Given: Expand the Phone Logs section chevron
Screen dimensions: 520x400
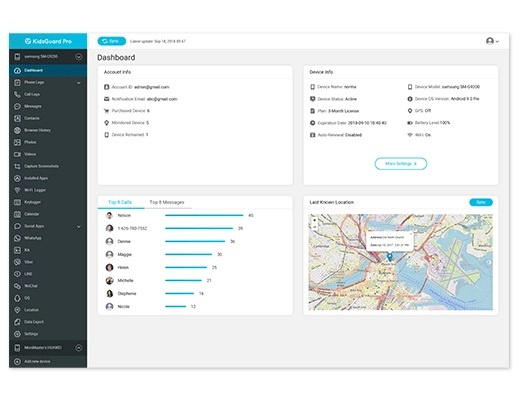Looking at the screenshot, I should (x=79, y=83).
